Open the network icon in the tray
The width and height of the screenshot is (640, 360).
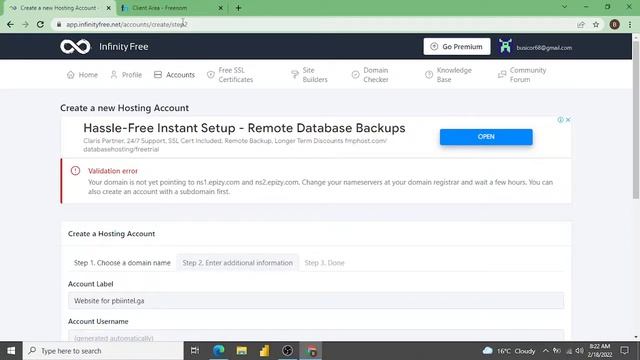[569, 351]
